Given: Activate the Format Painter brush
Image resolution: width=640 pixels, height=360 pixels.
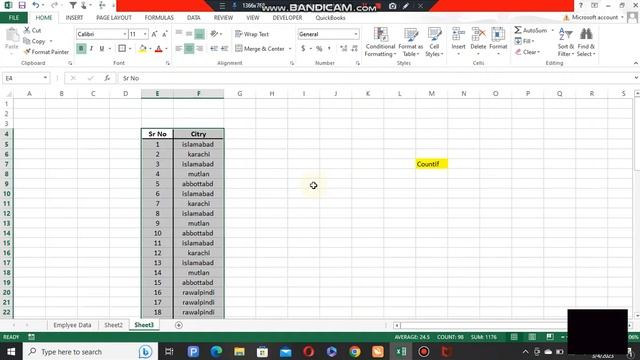Looking at the screenshot, I should point(46,52).
